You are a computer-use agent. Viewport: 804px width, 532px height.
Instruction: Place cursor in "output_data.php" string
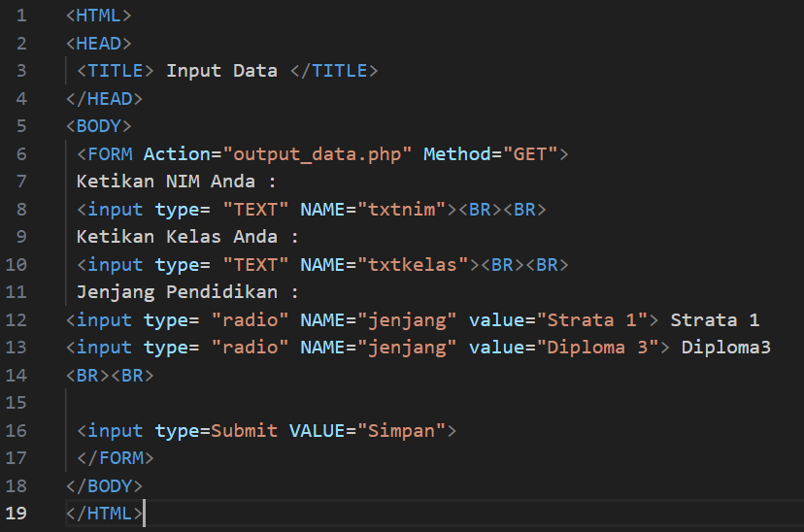(318, 153)
